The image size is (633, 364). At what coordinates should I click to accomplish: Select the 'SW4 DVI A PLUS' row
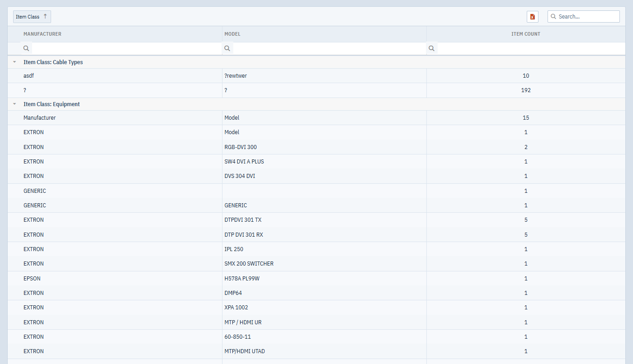316,162
